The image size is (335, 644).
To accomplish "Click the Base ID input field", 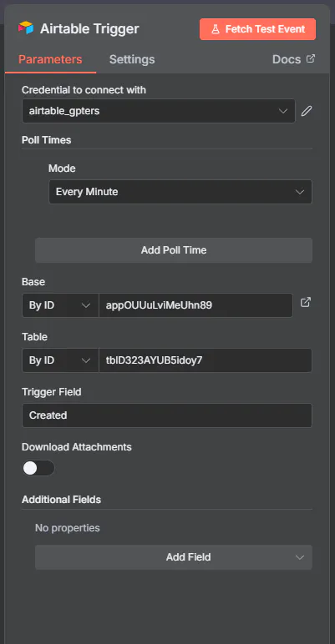I will click(195, 305).
